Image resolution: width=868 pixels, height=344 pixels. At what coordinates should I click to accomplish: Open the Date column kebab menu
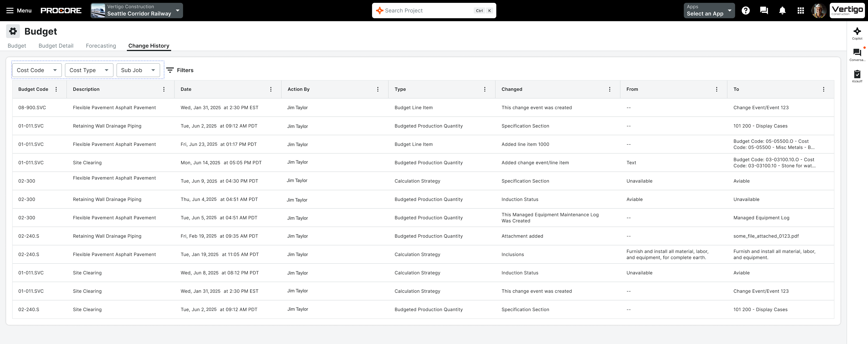[x=271, y=89]
